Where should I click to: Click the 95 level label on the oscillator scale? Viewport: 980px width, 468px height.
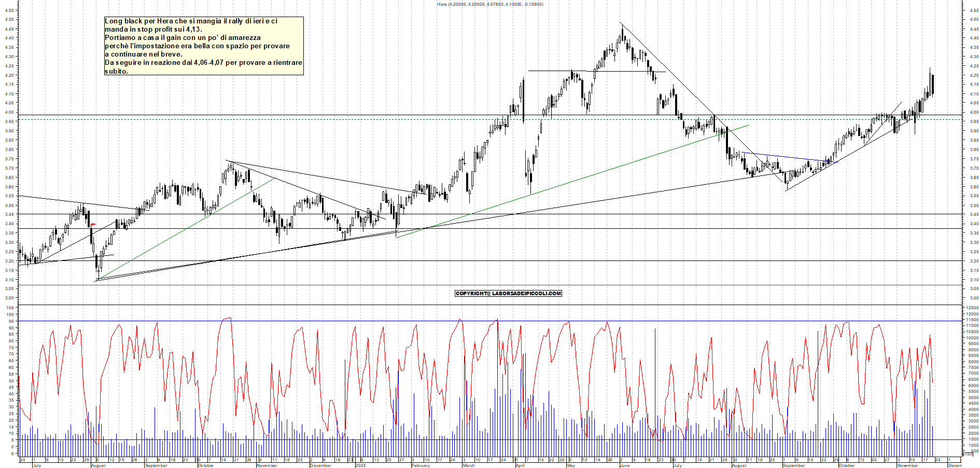[x=11, y=321]
